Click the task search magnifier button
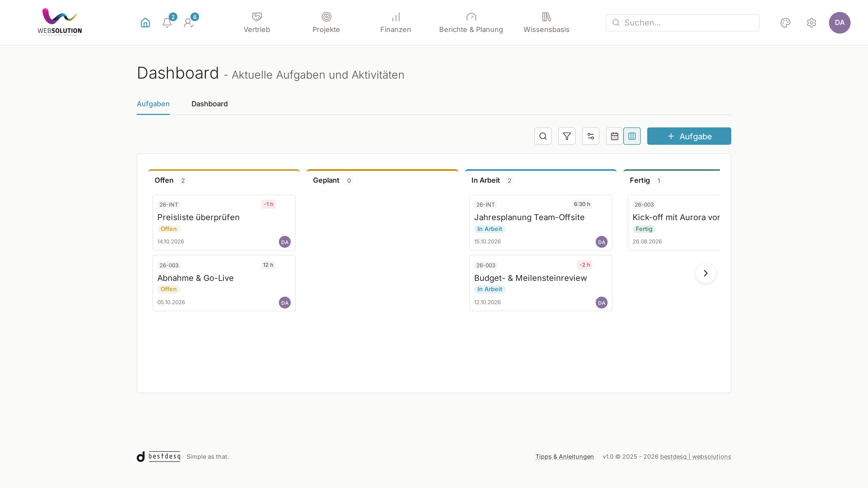The image size is (868, 488). (543, 136)
